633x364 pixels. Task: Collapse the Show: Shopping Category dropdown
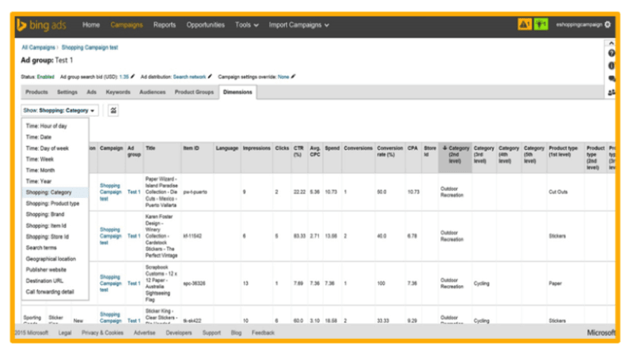click(x=60, y=110)
